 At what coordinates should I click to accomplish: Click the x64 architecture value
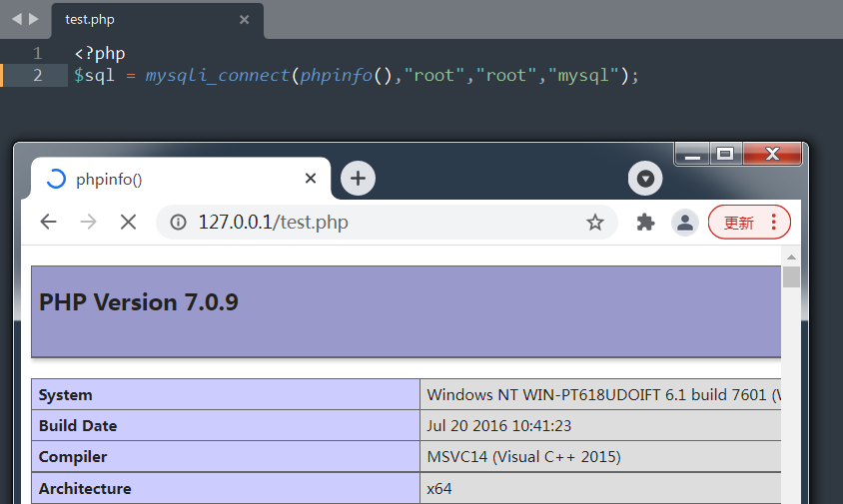coord(439,488)
